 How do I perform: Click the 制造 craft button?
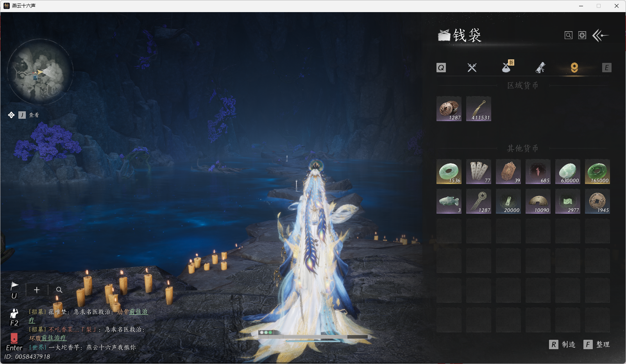point(563,344)
